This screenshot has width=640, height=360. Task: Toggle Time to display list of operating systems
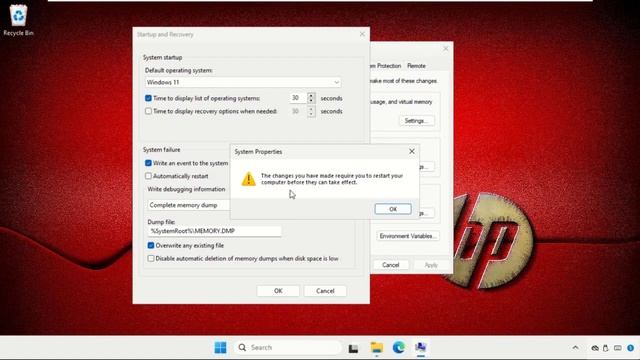(x=148, y=98)
